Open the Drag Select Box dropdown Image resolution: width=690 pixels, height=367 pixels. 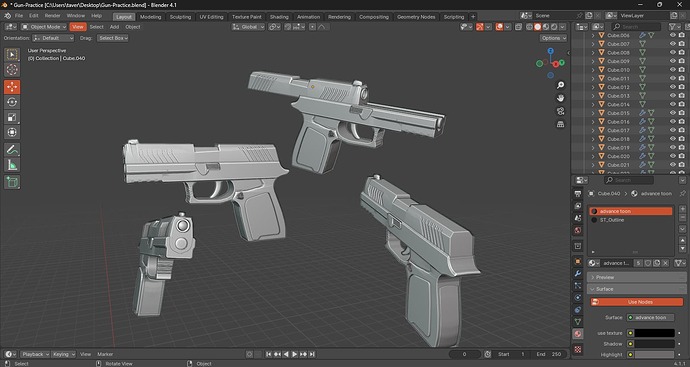tap(113, 38)
